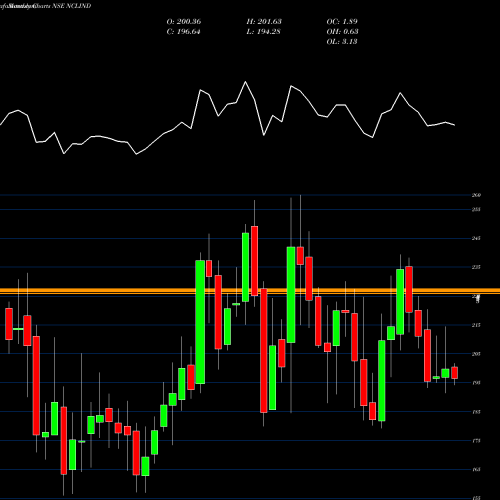Click the OC: 1.89 reading
This screenshot has width=500, height=500.
pos(342,22)
